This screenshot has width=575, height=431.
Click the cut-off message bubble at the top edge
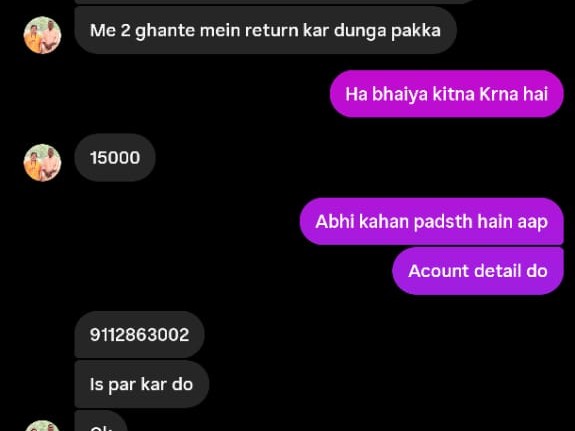(275, 2)
